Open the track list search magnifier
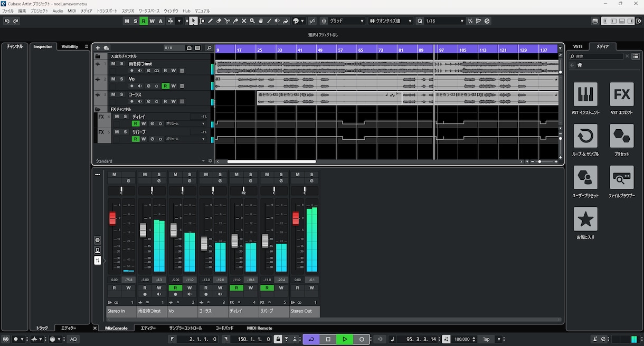 [209, 48]
